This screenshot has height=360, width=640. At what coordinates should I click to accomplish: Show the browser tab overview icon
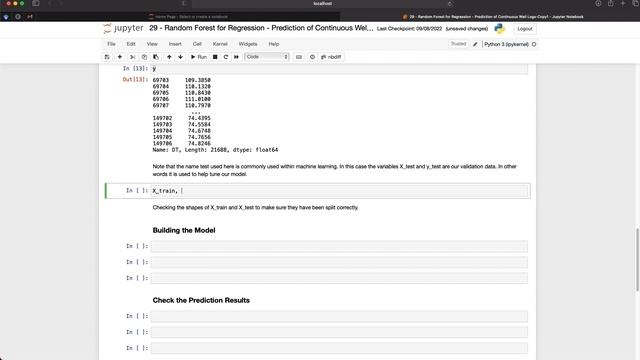(636, 3)
